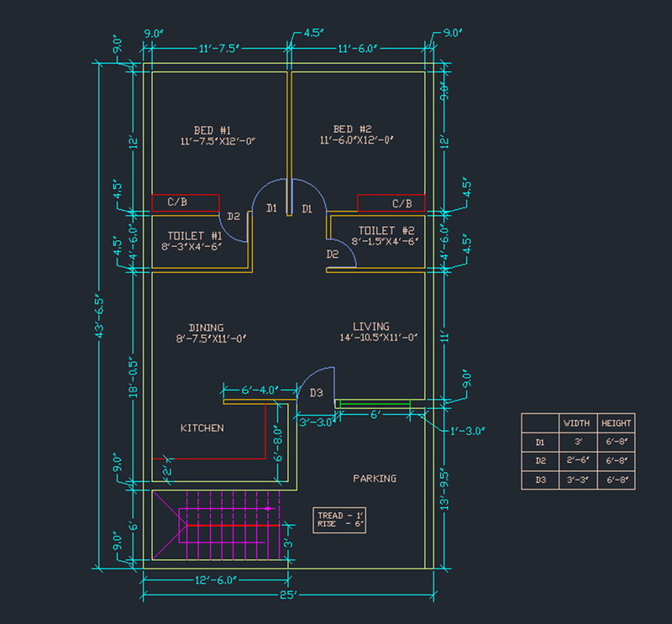
Task: Click the DINING room label
Action: [206, 328]
